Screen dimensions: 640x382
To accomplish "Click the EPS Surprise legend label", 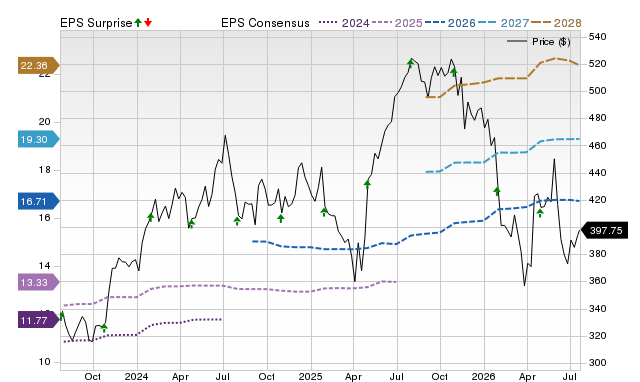I will point(96,23).
